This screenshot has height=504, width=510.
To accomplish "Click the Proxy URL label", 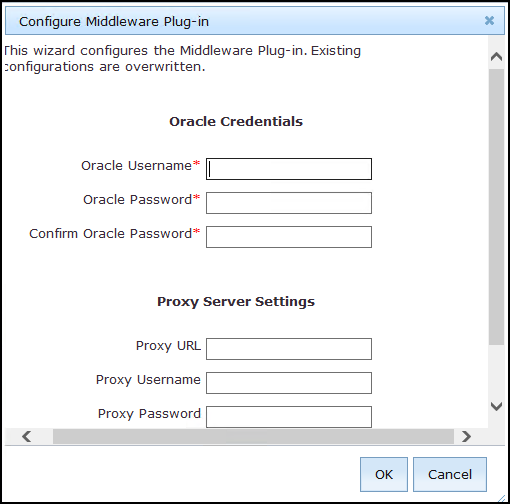I will point(168,346).
